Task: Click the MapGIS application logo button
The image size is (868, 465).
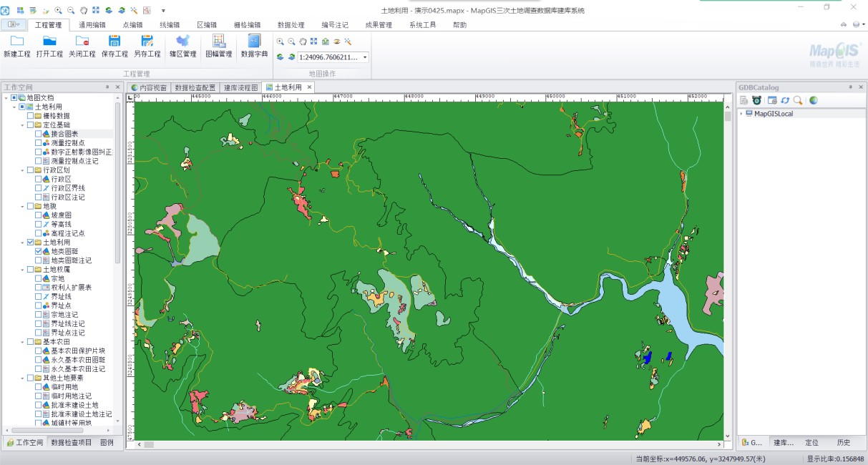Action: point(5,11)
